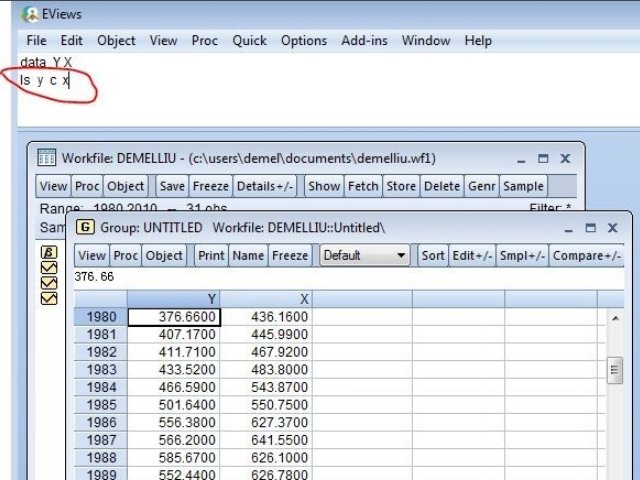Select cell 467.9200 in row 1982
640x480 pixels.
266,352
